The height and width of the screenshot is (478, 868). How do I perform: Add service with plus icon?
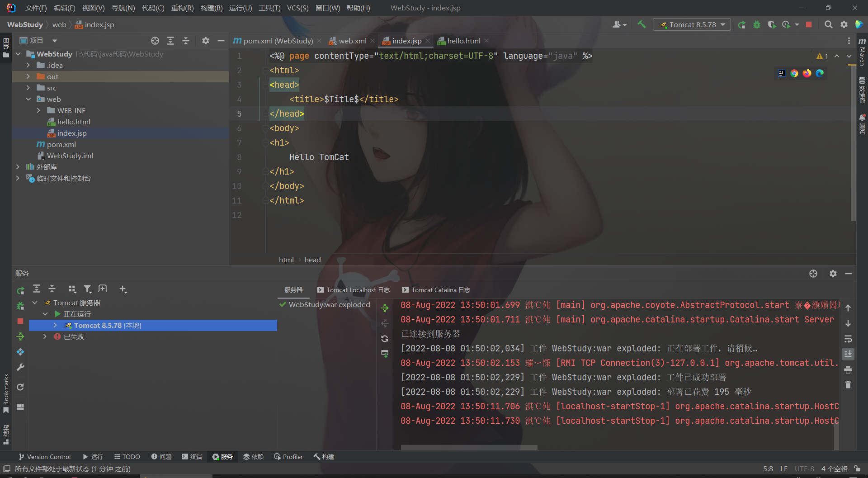point(123,289)
